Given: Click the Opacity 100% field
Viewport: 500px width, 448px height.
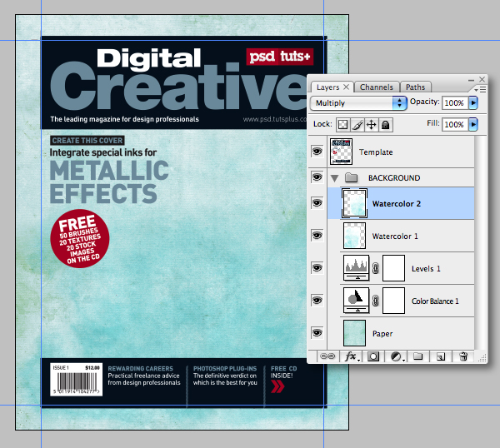Looking at the screenshot, I should click(x=455, y=103).
